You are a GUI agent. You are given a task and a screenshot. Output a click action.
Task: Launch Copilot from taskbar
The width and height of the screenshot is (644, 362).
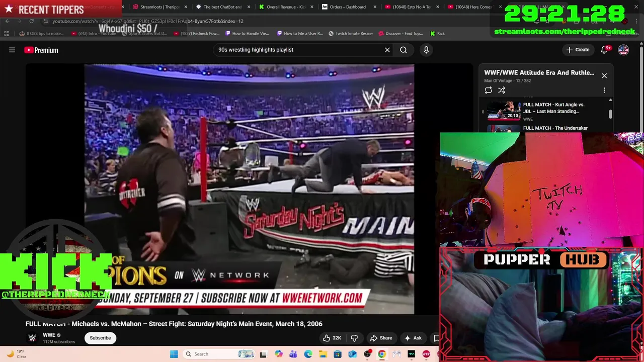click(278, 354)
